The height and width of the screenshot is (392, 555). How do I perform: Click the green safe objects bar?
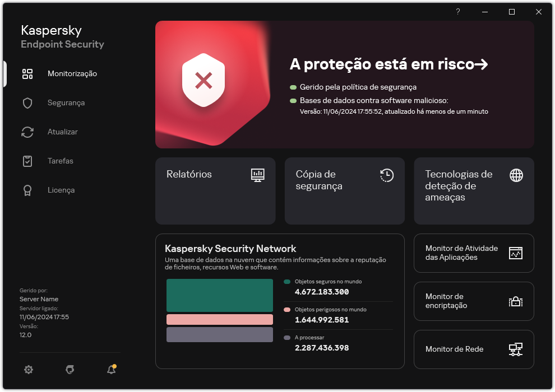pos(220,295)
